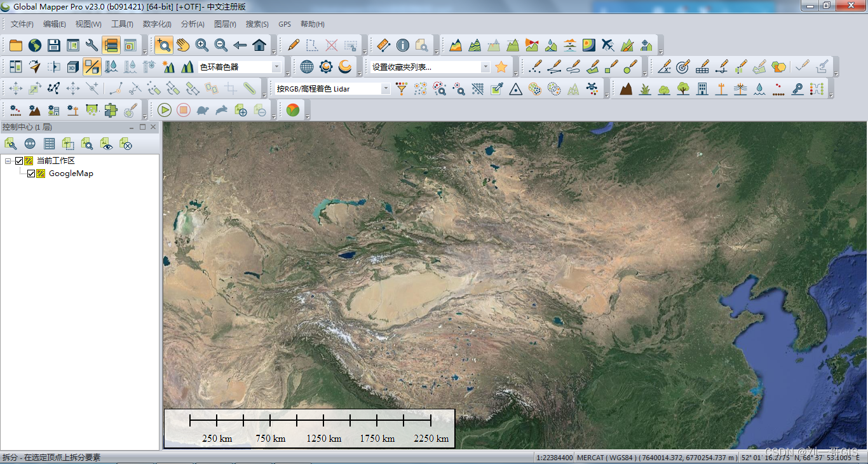
Task: Select the hand Pan tool
Action: click(183, 45)
